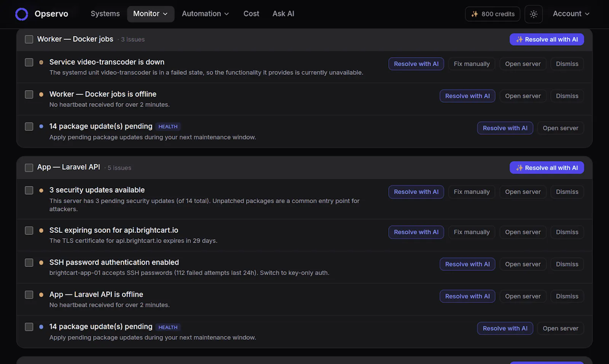
Task: Resolve Worker — Docker jobs offline with AI
Action: tap(467, 96)
